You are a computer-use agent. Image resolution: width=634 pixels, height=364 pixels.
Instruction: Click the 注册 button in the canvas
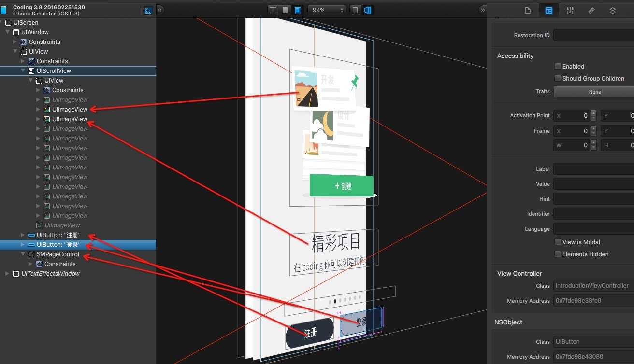310,333
